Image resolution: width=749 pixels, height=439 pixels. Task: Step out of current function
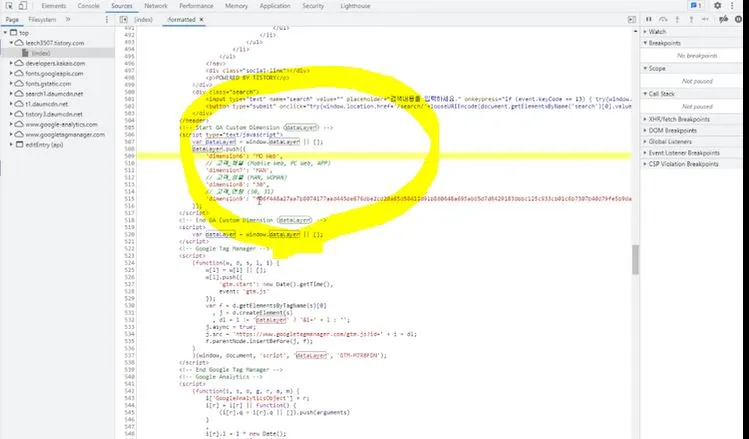point(691,20)
